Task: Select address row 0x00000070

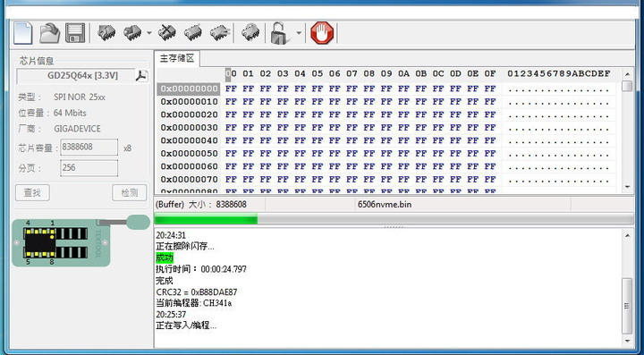Action: coord(189,180)
